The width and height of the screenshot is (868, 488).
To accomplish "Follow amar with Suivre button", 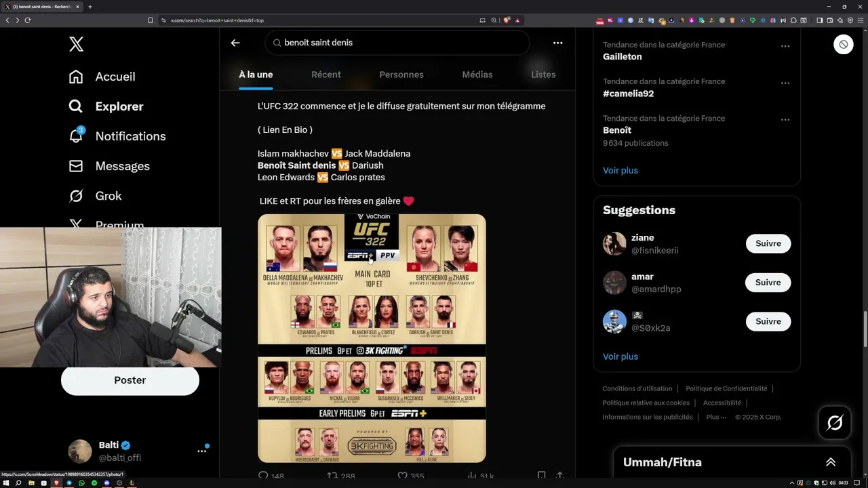I will click(768, 283).
